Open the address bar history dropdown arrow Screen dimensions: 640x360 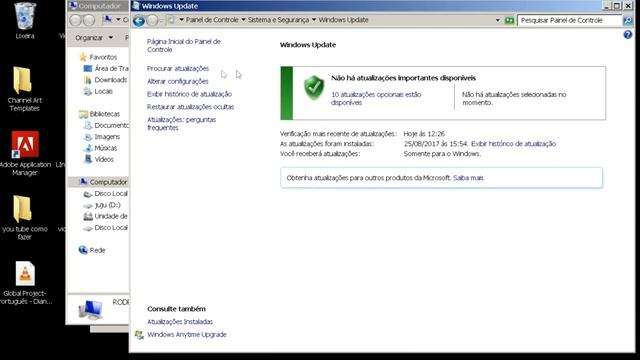(498, 20)
